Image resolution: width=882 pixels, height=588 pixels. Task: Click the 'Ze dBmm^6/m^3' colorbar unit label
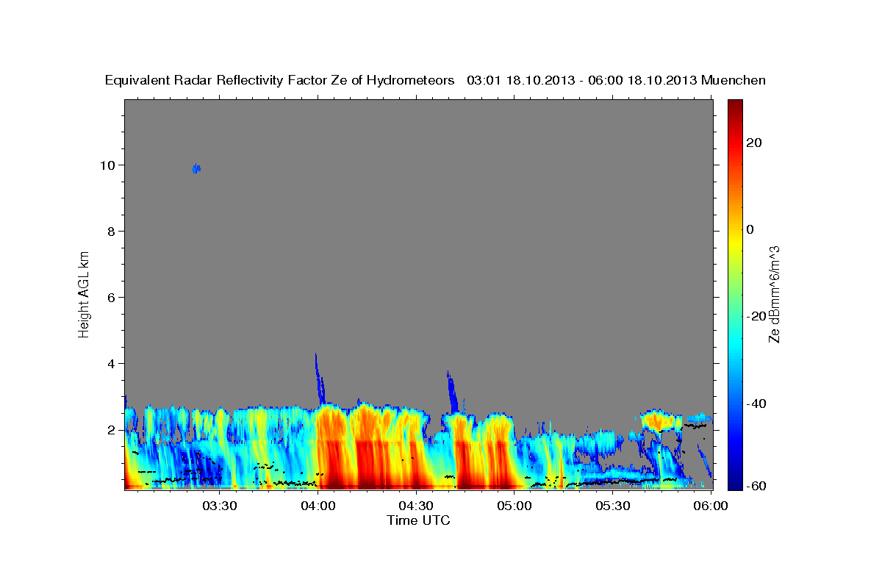coord(774,294)
